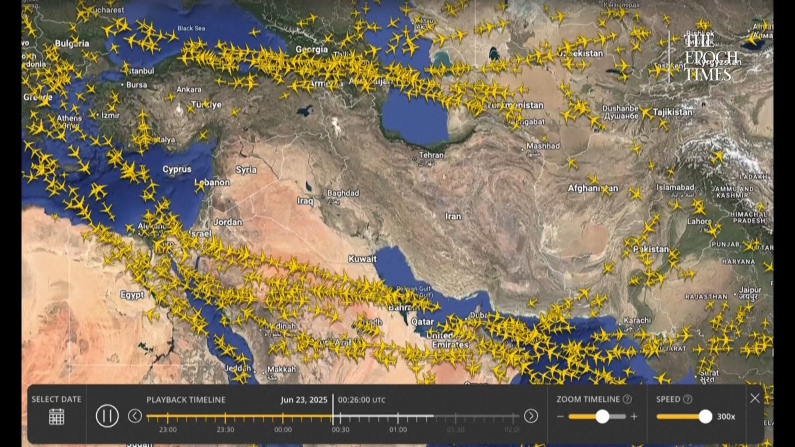This screenshot has width=795, height=447.
Task: Jump to 23:30 on the playback timeline
Action: [x=226, y=430]
